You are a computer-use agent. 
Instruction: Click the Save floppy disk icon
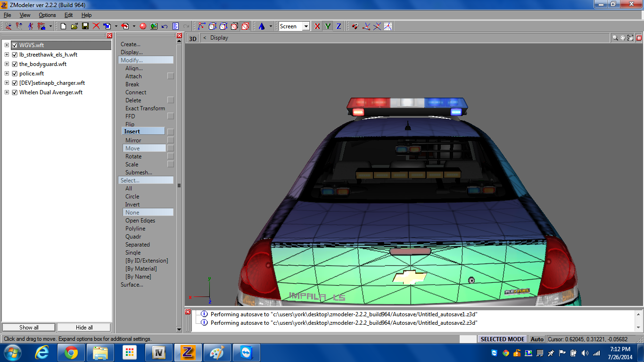click(x=85, y=26)
